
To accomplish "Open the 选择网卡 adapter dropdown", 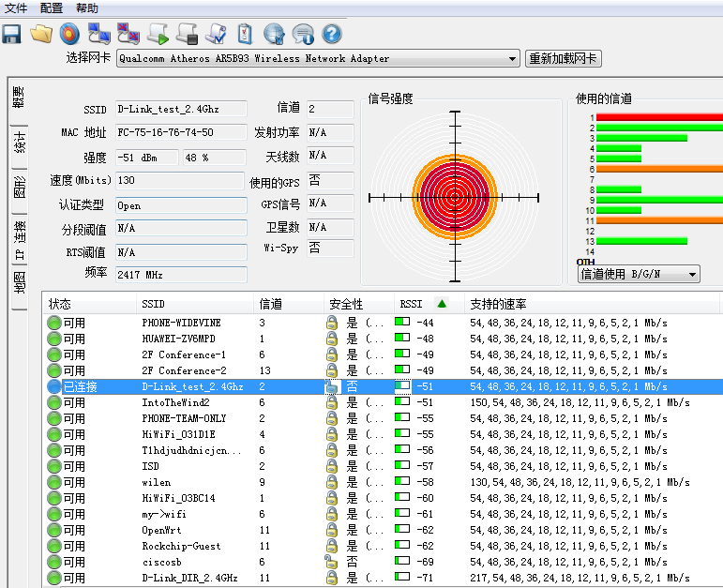I will (512, 59).
